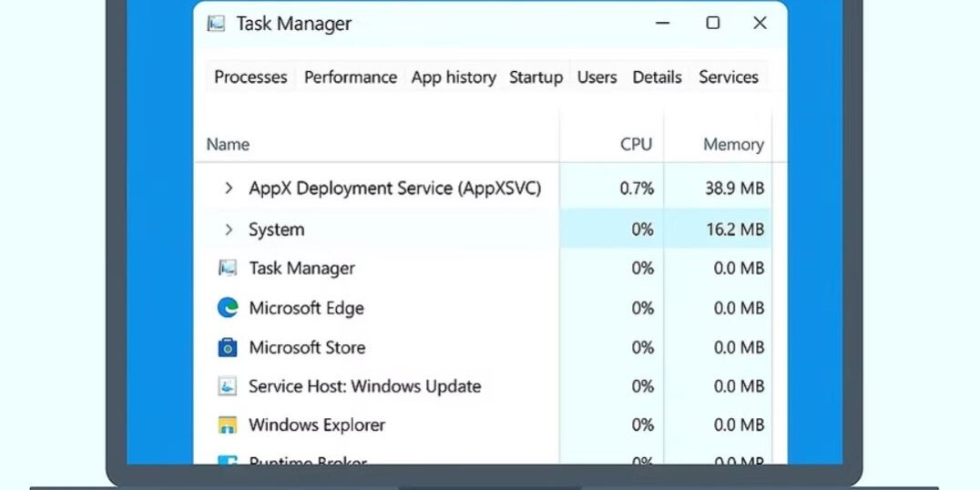Click the Service Host Windows Update icon

pyautogui.click(x=228, y=386)
